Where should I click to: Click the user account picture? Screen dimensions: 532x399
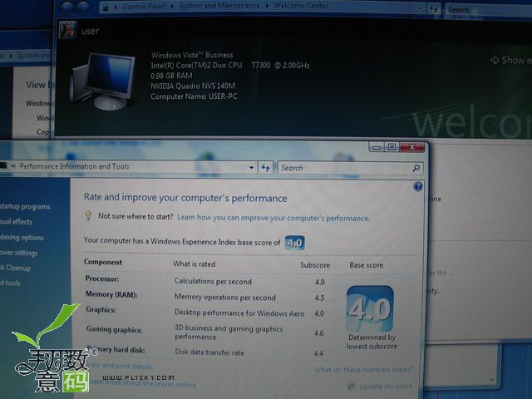(x=67, y=30)
